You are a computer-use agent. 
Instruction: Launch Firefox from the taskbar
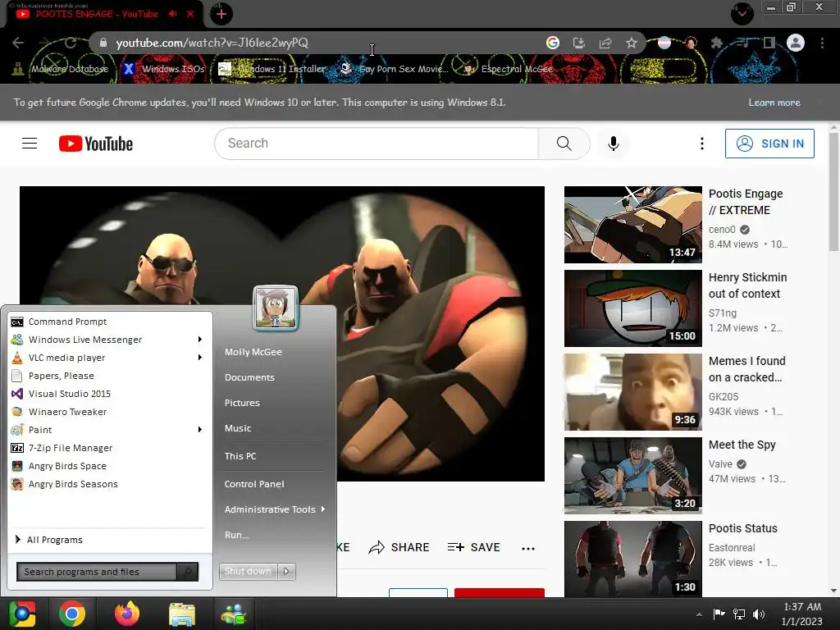[127, 614]
